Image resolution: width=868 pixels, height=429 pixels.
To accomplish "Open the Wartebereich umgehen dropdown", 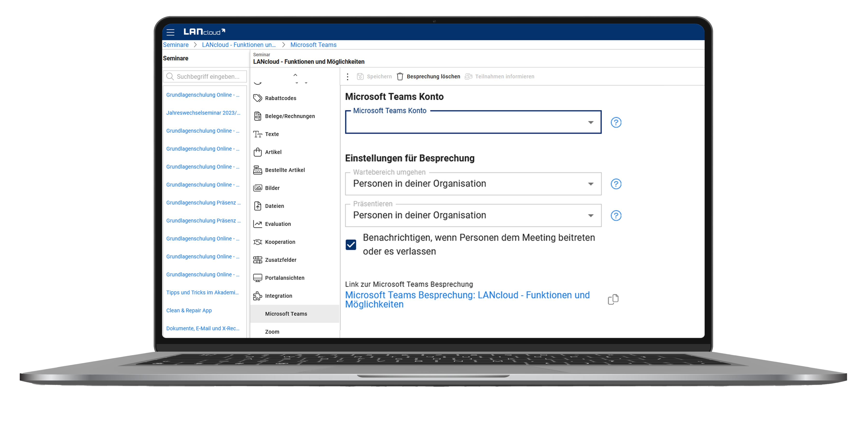I will pyautogui.click(x=473, y=184).
